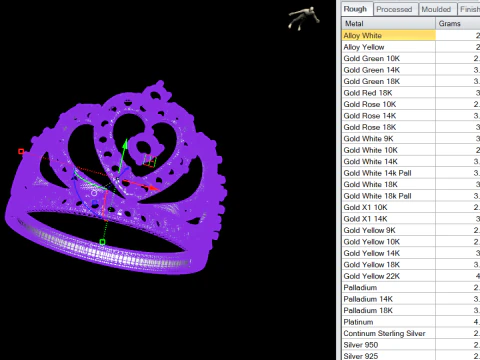This screenshot has width=480, height=360.
Task: Select the Gold White 14k Pall row
Action: [411, 173]
